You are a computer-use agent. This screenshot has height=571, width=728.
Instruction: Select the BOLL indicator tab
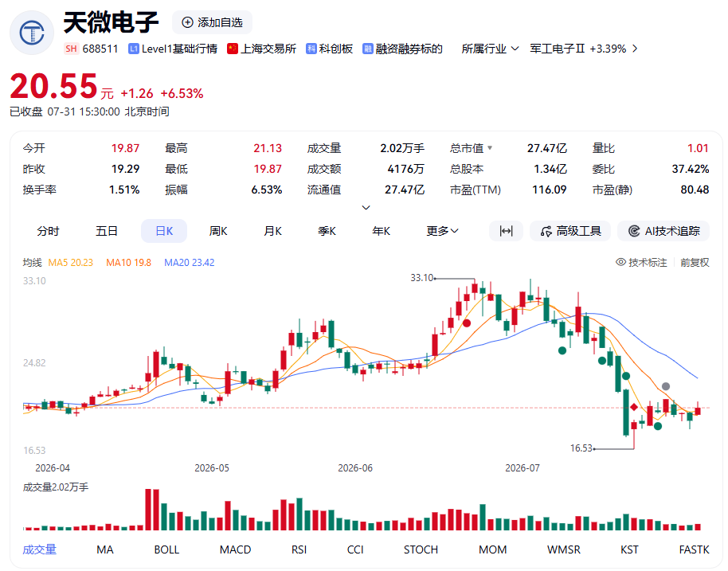pos(166,549)
